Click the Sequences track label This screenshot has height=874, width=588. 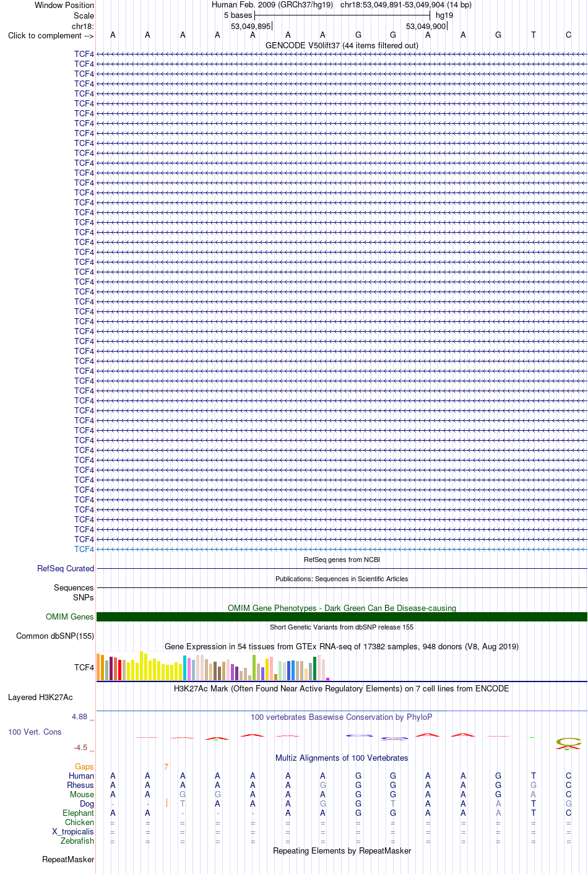[74, 587]
